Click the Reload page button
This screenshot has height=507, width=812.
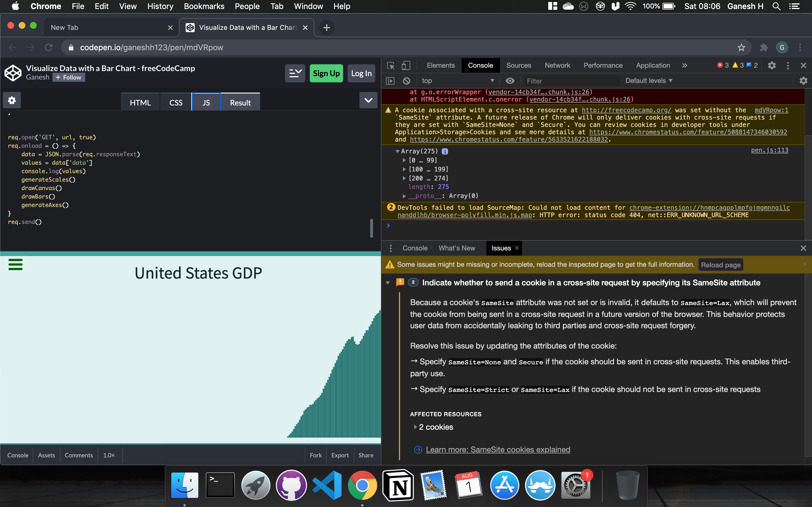[720, 265]
